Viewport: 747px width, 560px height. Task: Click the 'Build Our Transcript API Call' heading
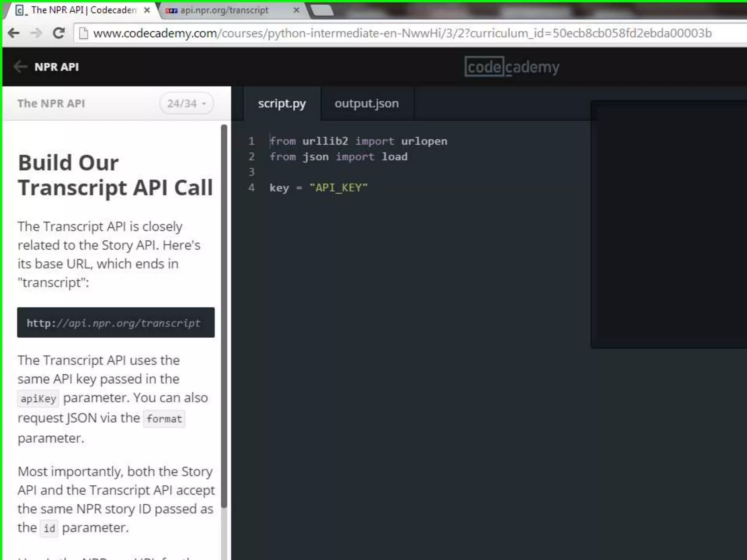(115, 175)
